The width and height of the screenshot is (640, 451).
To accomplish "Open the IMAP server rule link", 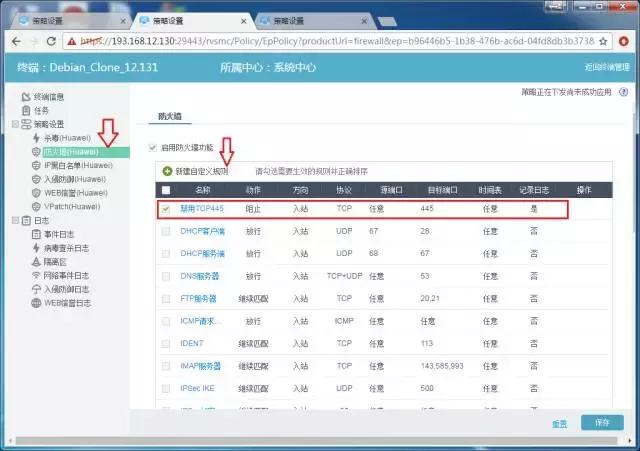I will [200, 366].
